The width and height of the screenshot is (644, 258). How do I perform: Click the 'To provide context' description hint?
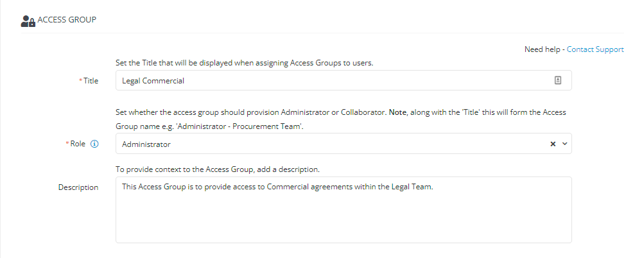click(218, 169)
